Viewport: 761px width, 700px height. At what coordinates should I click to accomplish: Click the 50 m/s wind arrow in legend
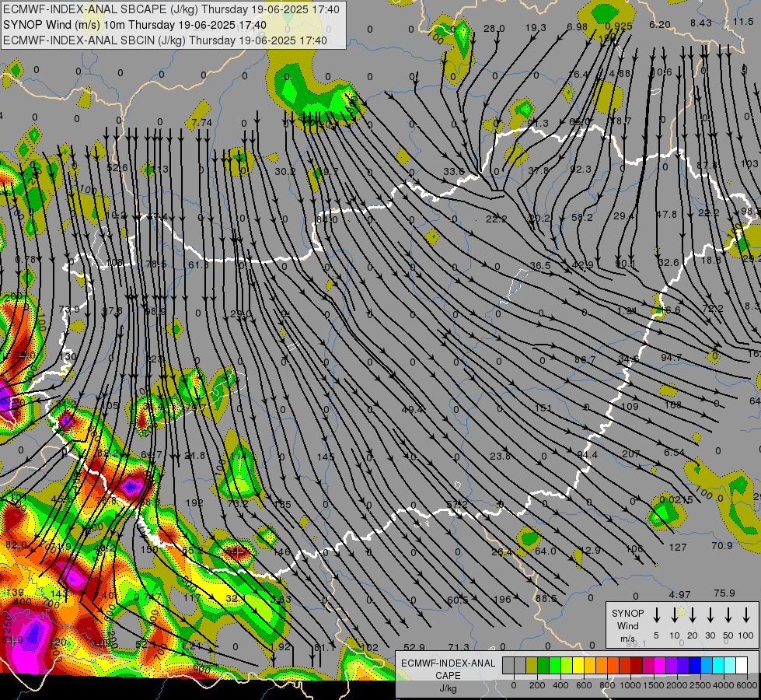click(728, 615)
